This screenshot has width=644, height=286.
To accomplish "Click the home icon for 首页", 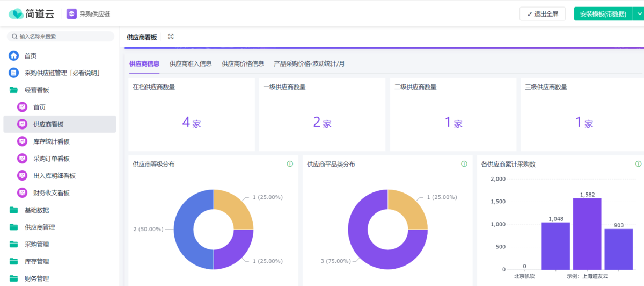I will tap(13, 55).
